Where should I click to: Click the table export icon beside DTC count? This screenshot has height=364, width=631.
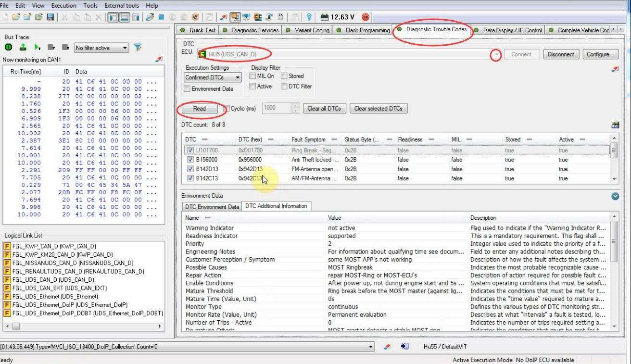point(614,125)
